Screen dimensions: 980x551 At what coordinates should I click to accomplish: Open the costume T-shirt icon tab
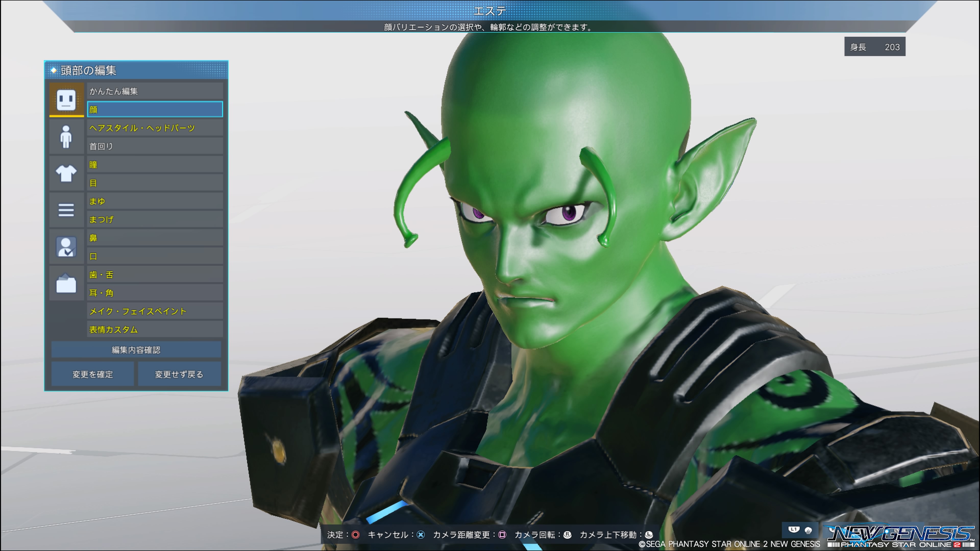[66, 173]
